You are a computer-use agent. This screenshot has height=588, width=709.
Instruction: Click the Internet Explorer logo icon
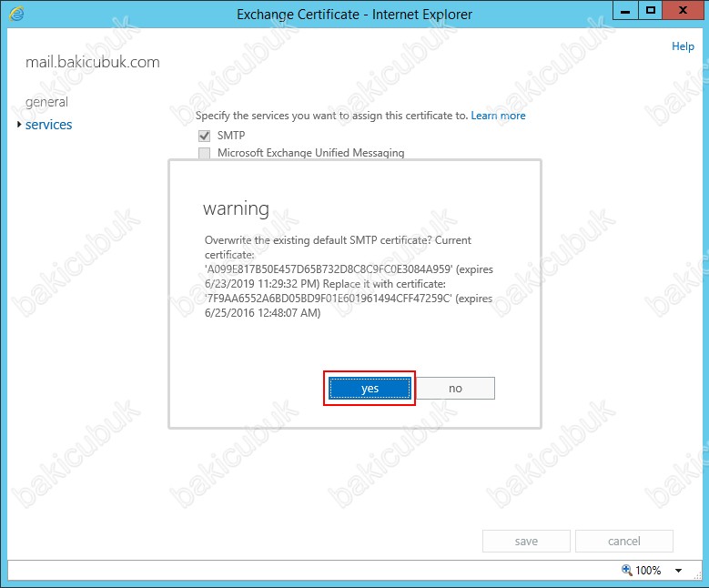(x=16, y=14)
